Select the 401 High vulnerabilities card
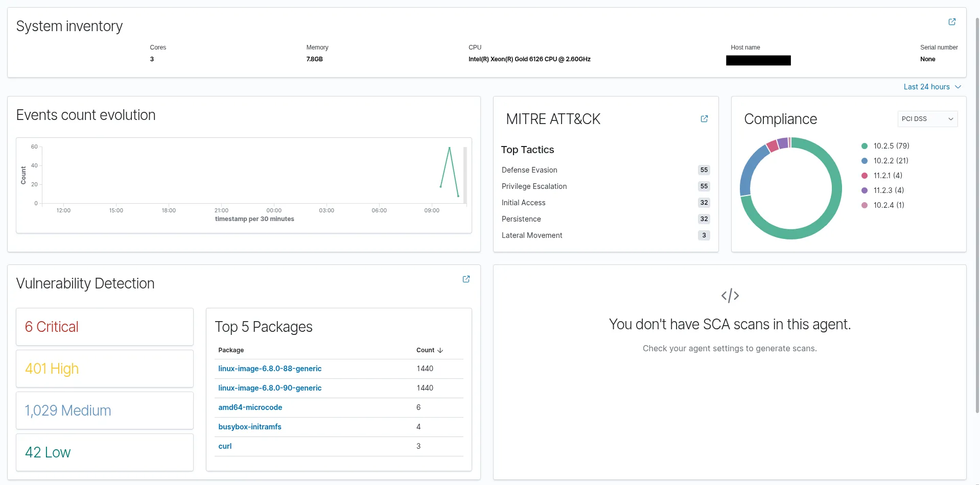The height and width of the screenshot is (485, 980). [105, 369]
